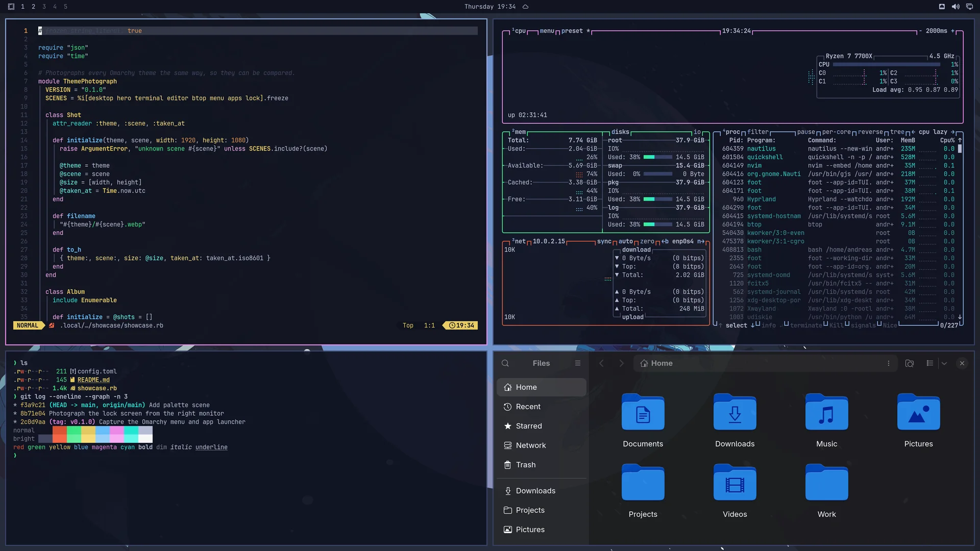Open the Videos folder
Image resolution: width=980 pixels, height=551 pixels.
(x=734, y=491)
